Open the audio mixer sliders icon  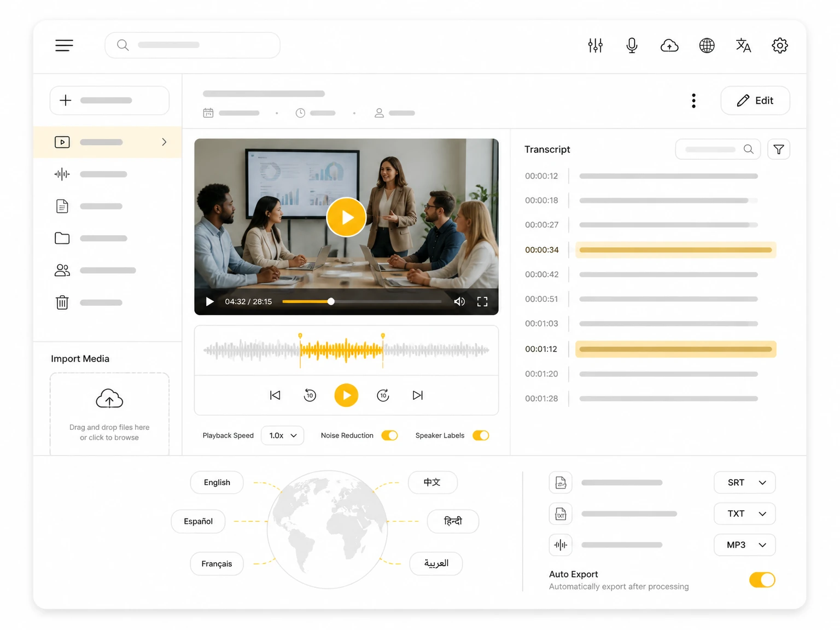[x=595, y=45]
